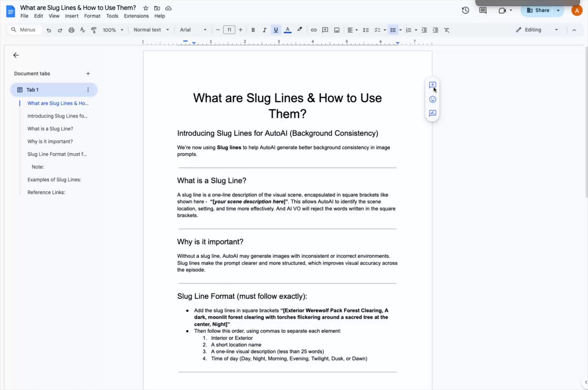This screenshot has height=390, width=588.
Task: Open Tab 1 options three-dot menu
Action: click(88, 90)
